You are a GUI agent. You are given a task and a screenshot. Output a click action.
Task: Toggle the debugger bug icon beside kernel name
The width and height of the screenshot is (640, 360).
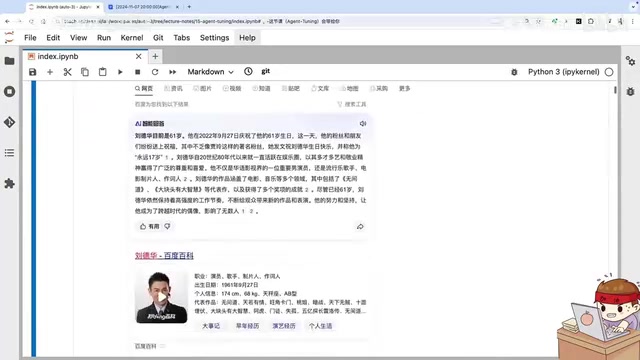point(514,72)
